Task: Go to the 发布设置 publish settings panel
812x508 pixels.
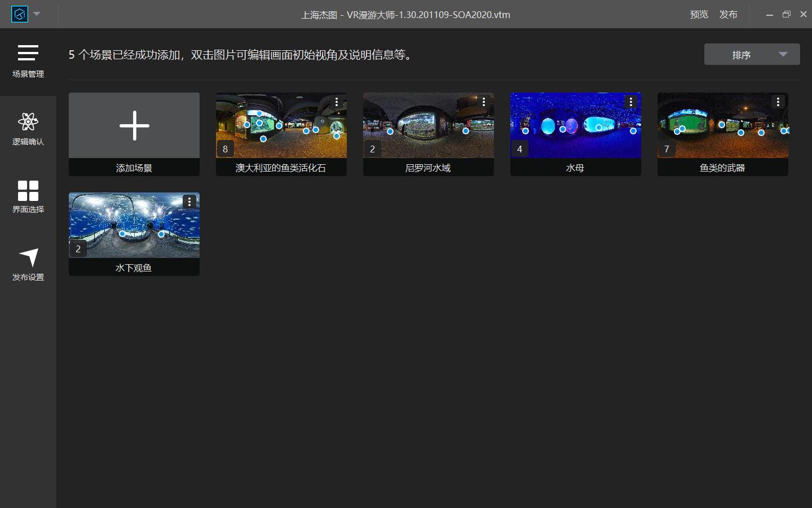Action: click(x=28, y=264)
